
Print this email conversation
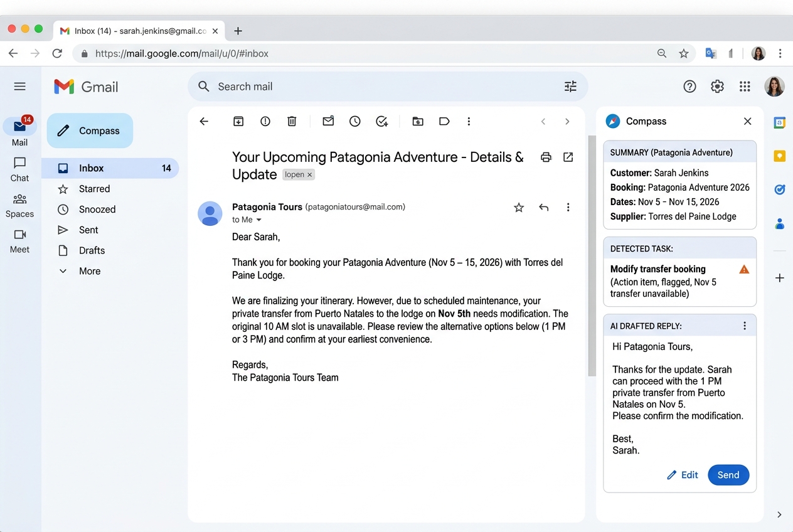point(546,157)
